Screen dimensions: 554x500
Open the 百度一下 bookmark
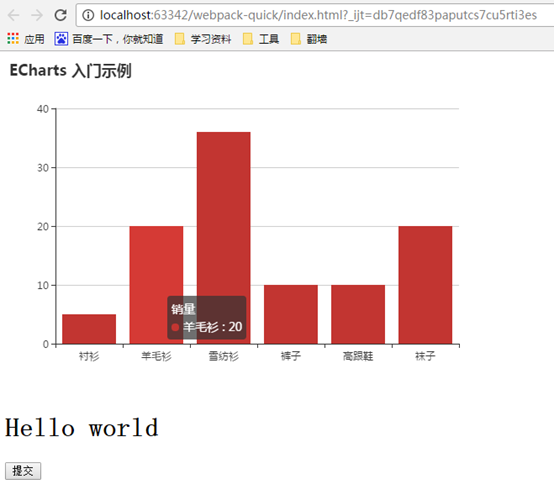(x=109, y=39)
